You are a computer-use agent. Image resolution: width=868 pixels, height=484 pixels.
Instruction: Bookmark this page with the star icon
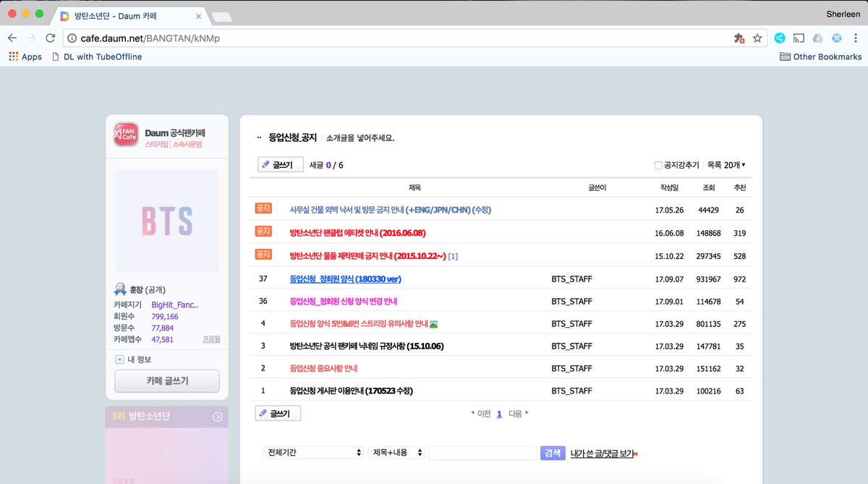tap(757, 38)
